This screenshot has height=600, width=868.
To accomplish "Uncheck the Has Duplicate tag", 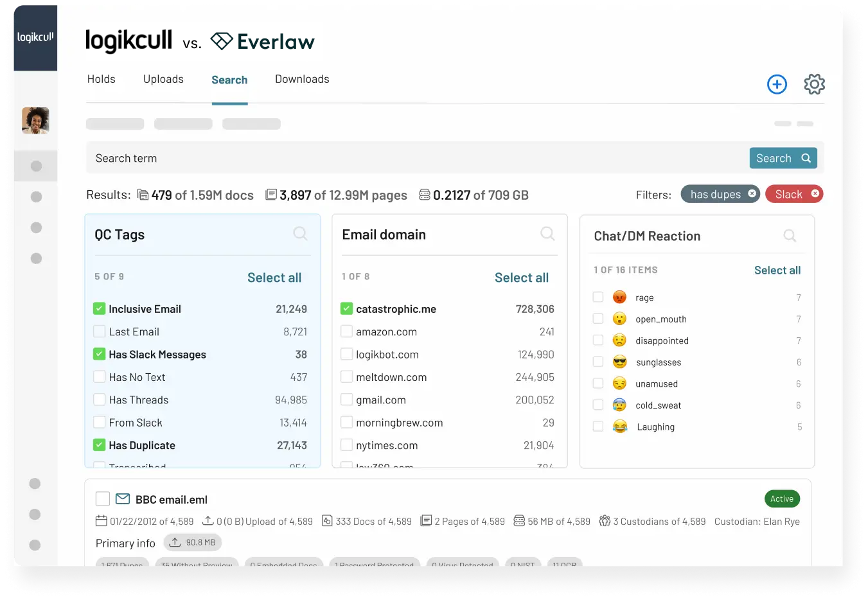I will pos(99,445).
